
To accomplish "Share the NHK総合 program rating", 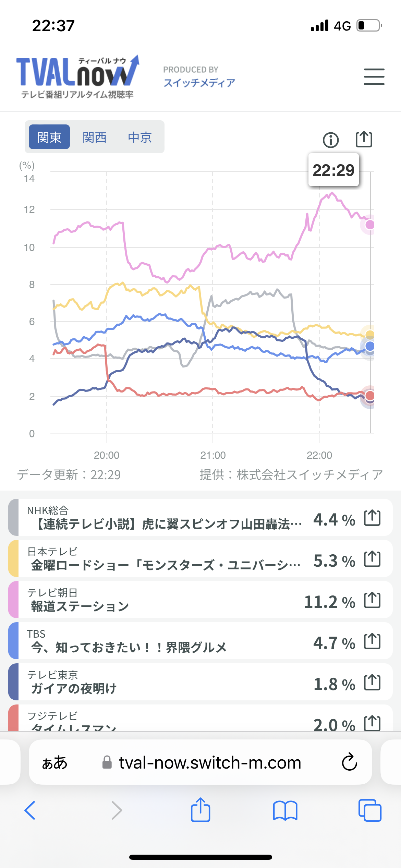I will click(x=372, y=518).
